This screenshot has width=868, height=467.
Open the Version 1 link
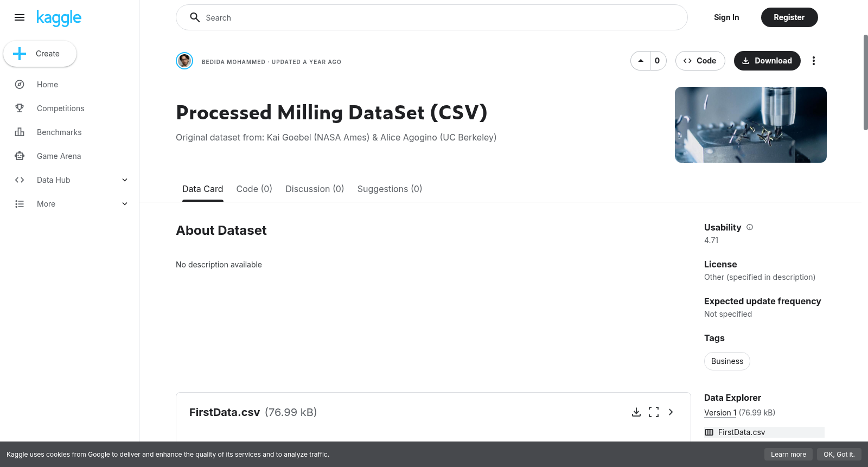(x=720, y=413)
